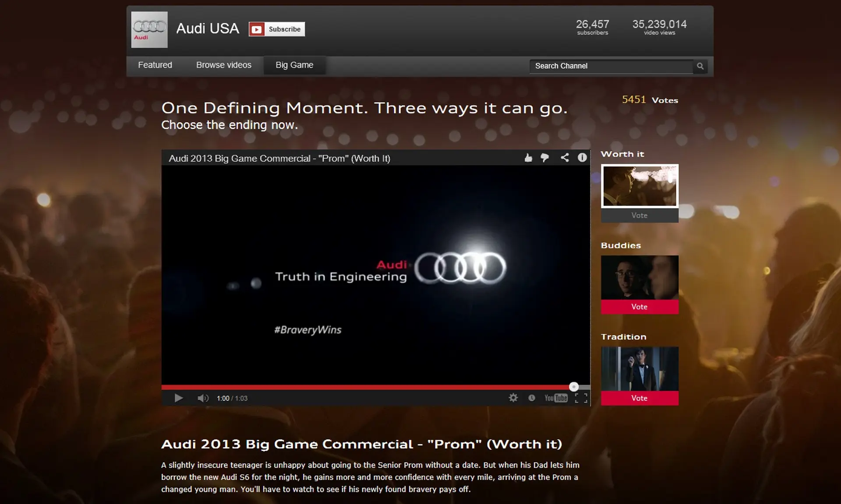Open the Browse videos tab

[x=224, y=65]
